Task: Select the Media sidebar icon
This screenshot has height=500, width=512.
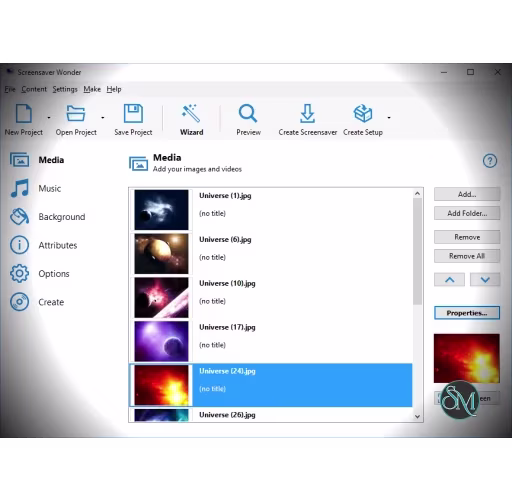Action: pos(19,160)
